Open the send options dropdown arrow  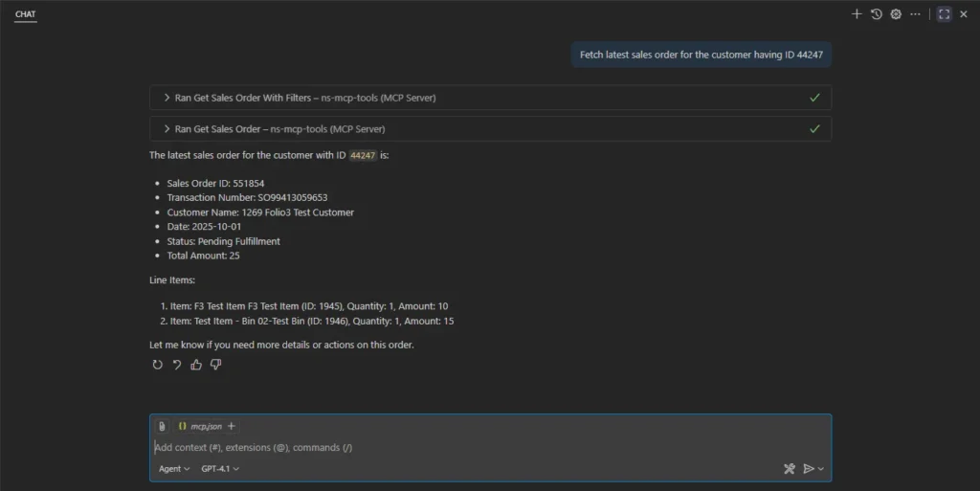pos(820,469)
